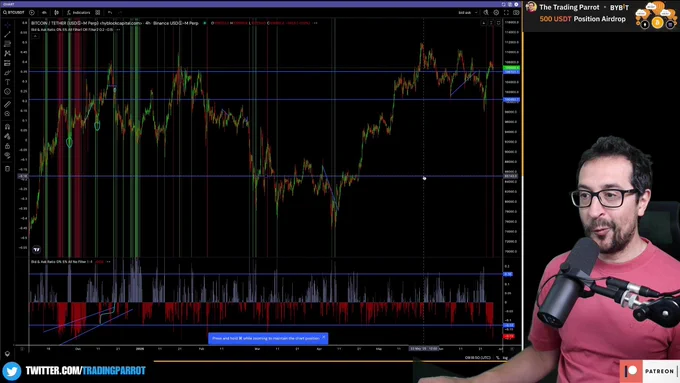680x383 pixels.
Task: Open more options next to the price legend
Action: (315, 23)
